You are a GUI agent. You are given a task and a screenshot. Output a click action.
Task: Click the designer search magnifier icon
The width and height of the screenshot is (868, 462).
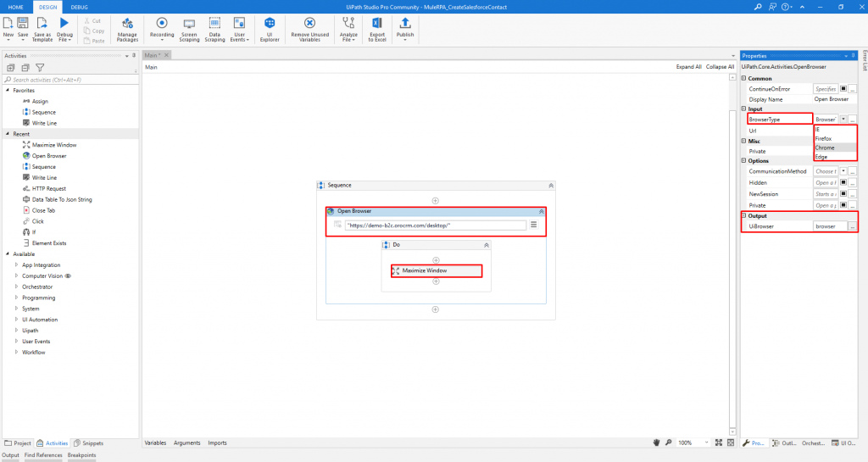(668, 443)
